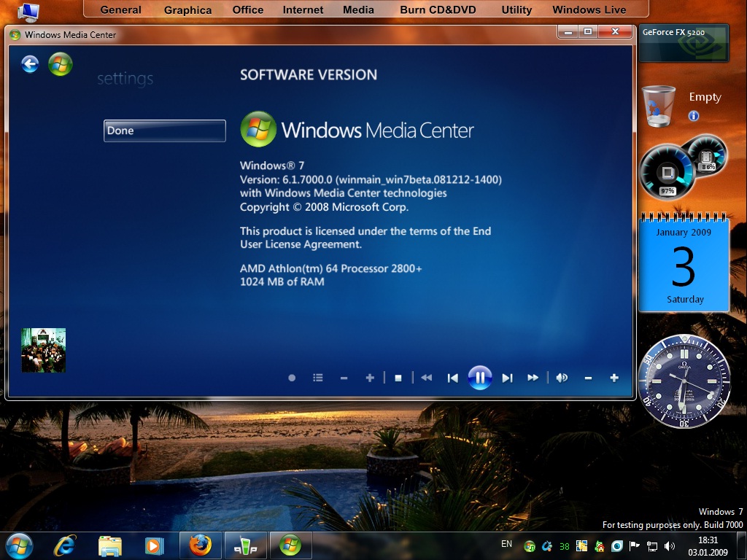The width and height of the screenshot is (747, 560).
Task: Click the EN language indicator
Action: (506, 544)
